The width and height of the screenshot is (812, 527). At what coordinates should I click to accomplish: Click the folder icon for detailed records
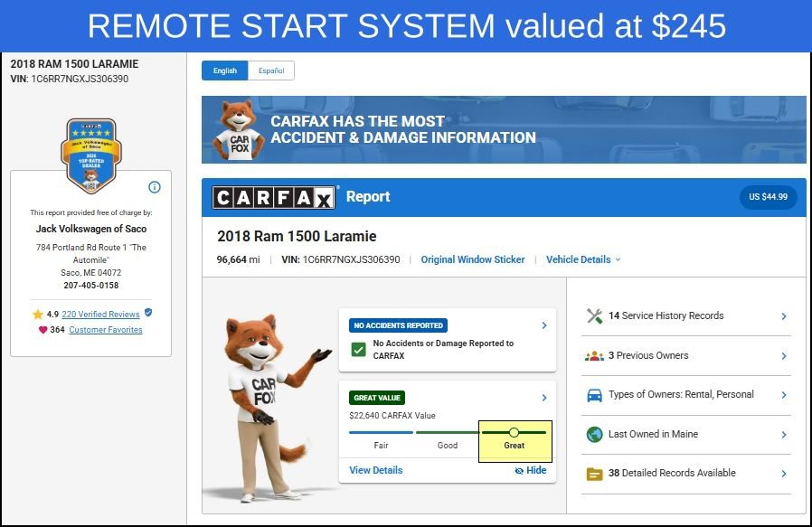coord(594,474)
